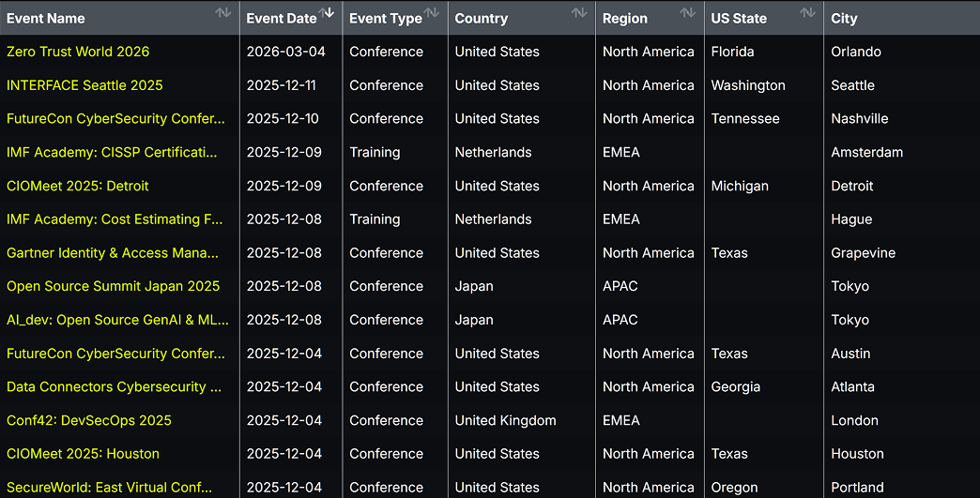Open FutureCon Nashville event link

(115, 118)
